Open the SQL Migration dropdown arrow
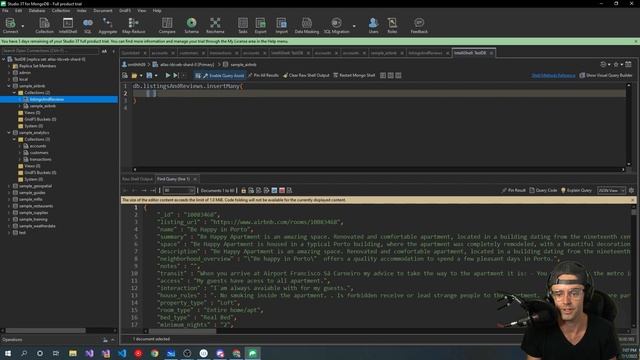This screenshot has width=640, height=360. pos(354,26)
